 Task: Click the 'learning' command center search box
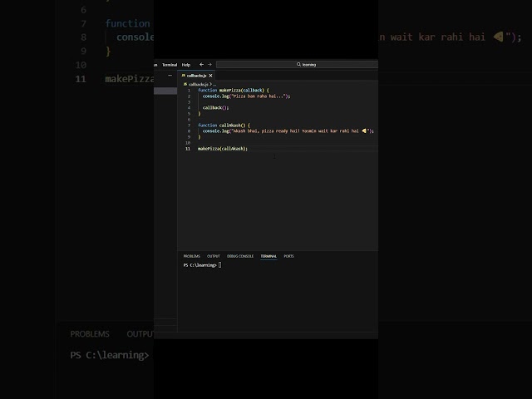click(298, 65)
